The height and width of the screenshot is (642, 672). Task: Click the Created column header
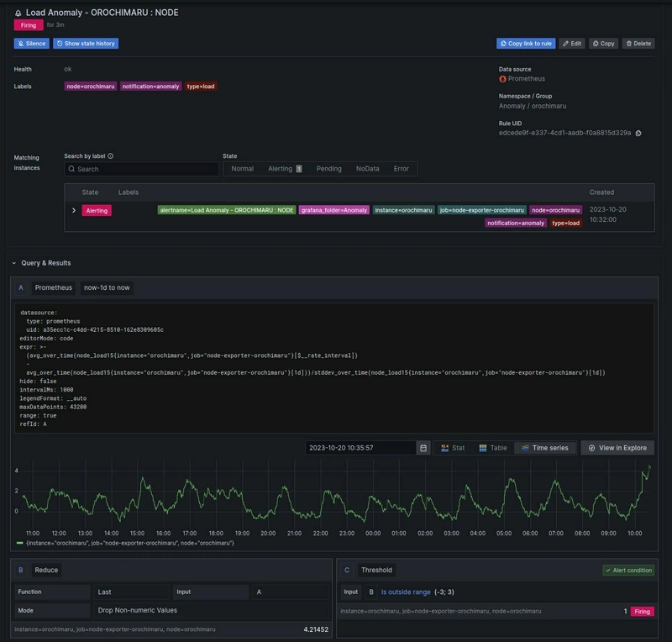coord(601,192)
